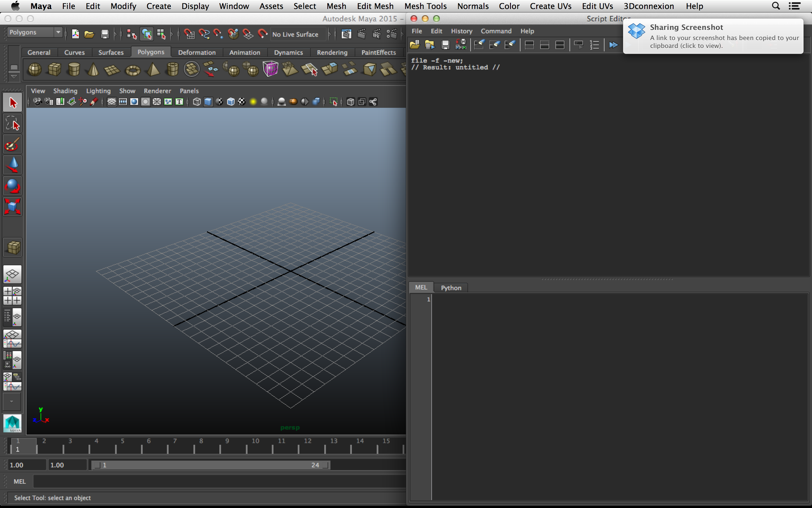812x508 pixels.
Task: Open the No Live Surface field
Action: pyautogui.click(x=298, y=34)
